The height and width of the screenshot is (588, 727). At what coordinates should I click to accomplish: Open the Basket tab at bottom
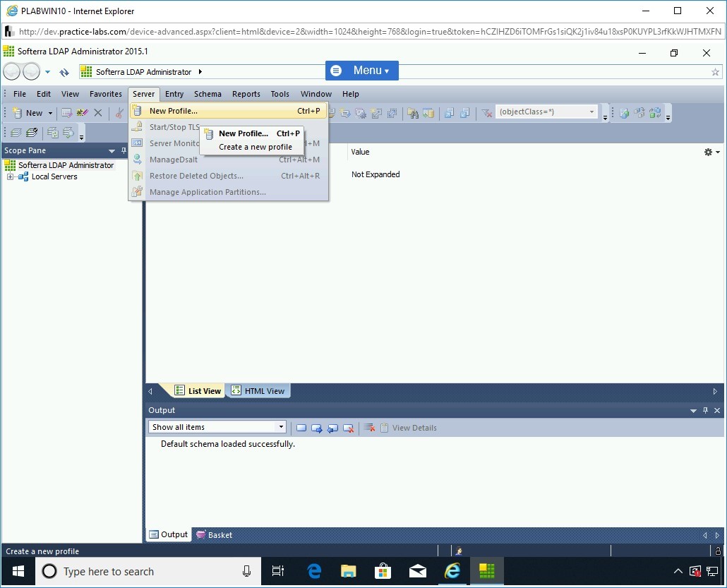[215, 535]
